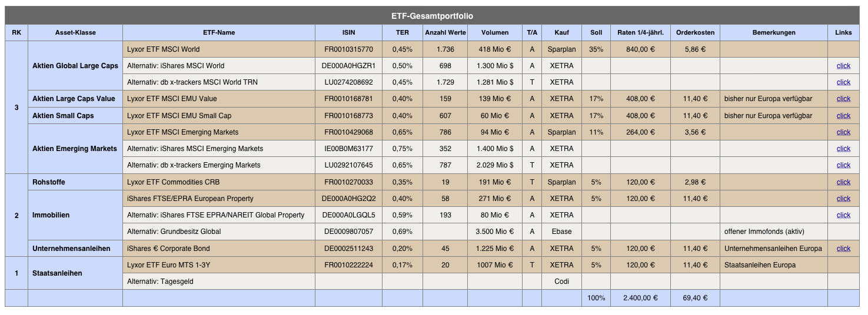
Task: Click link for iShares FTSE/EPRA European Property
Action: (843, 199)
